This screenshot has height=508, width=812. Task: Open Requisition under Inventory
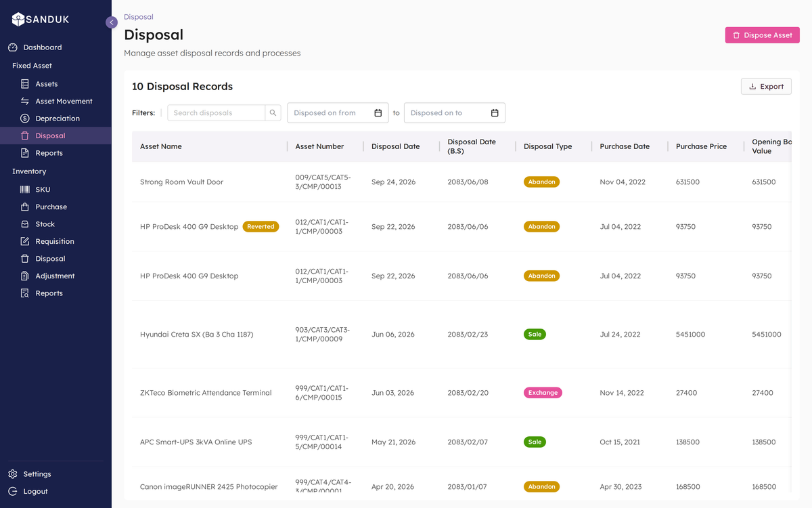55,241
